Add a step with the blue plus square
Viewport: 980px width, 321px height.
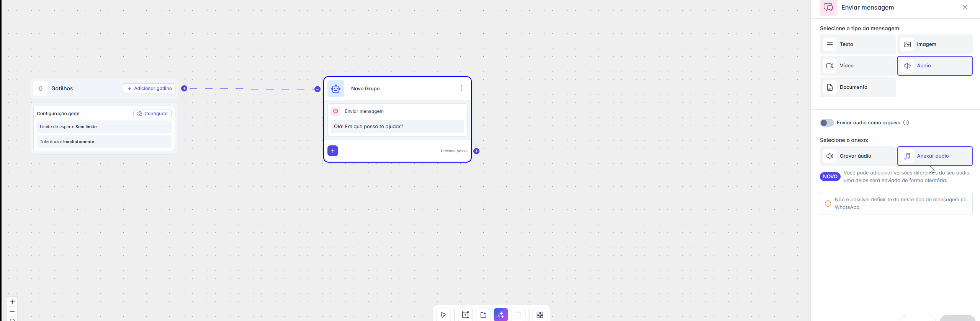pos(333,151)
